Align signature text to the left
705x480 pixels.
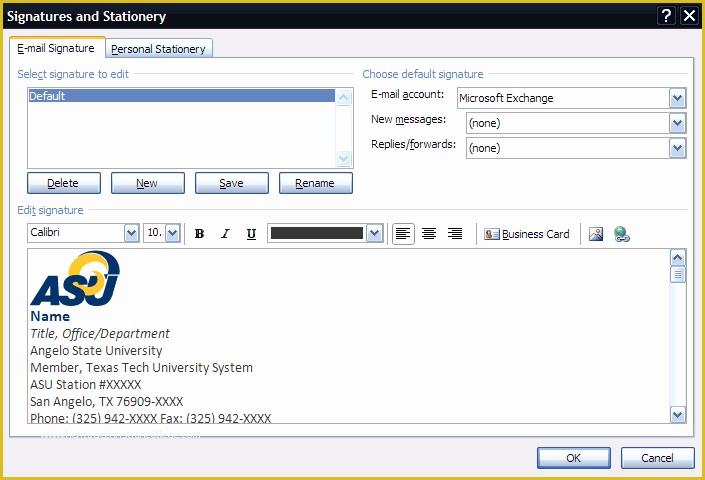tap(402, 234)
